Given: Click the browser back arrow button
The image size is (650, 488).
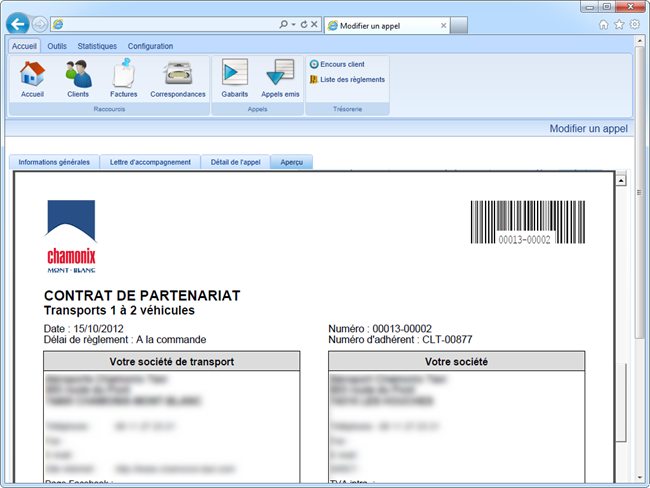Looking at the screenshot, I should 17,24.
